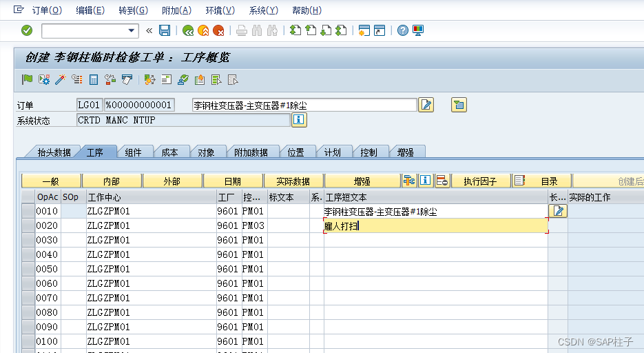The width and height of the screenshot is (644, 353).
Task: Click the Find binoculars icon
Action: tap(257, 30)
